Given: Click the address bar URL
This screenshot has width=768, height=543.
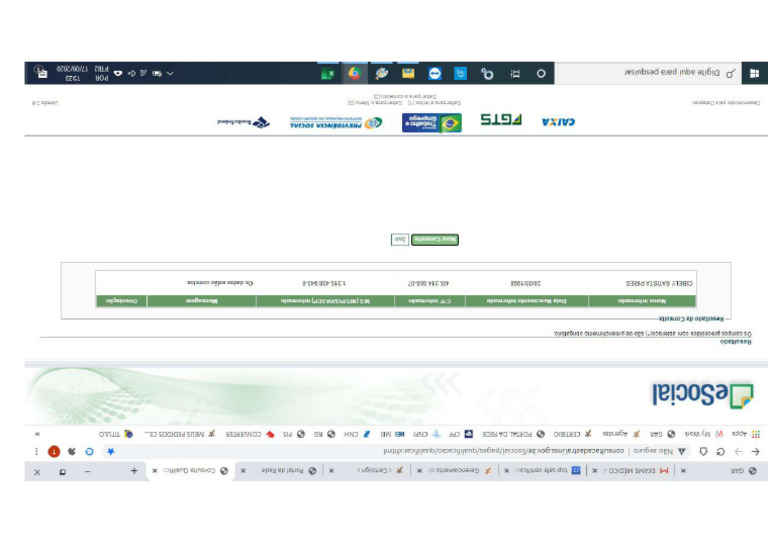Looking at the screenshot, I should (504, 450).
